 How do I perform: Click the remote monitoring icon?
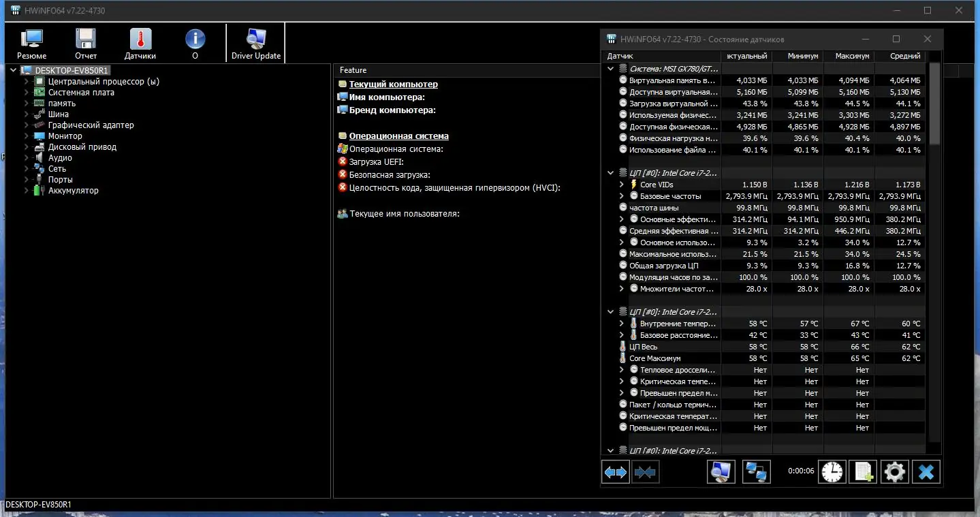756,471
